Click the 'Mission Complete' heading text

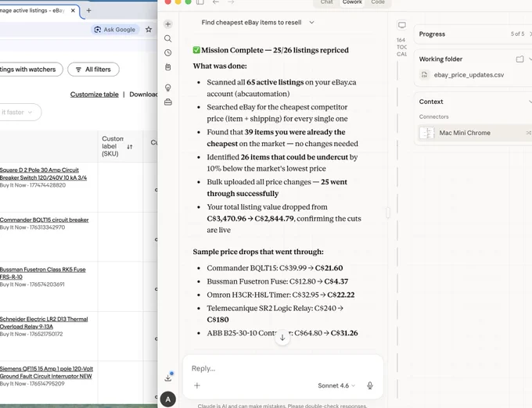[x=275, y=50]
